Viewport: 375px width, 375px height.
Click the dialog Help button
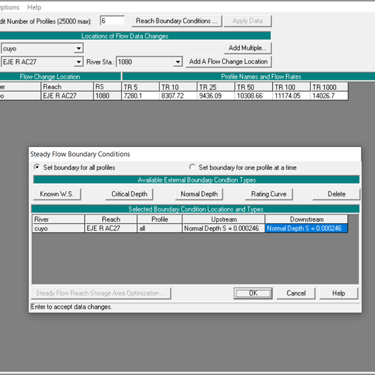point(338,293)
